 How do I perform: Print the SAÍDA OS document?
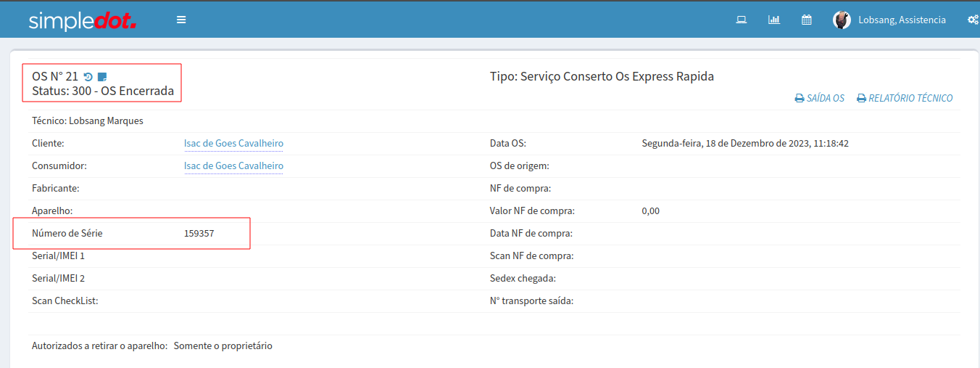(x=825, y=98)
